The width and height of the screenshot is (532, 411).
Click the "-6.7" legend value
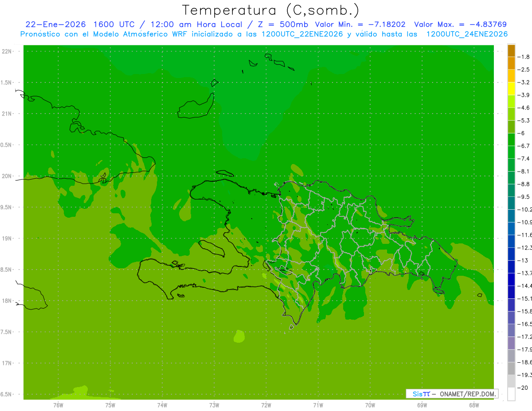(524, 146)
